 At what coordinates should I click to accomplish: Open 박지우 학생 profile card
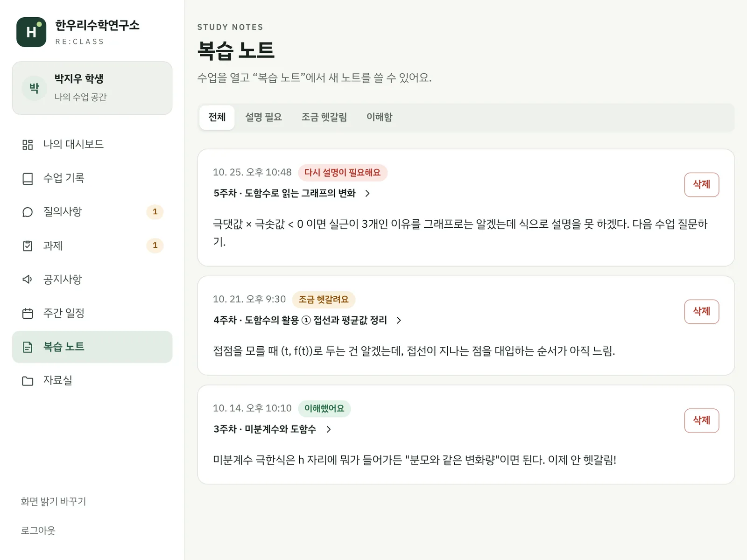(x=92, y=88)
